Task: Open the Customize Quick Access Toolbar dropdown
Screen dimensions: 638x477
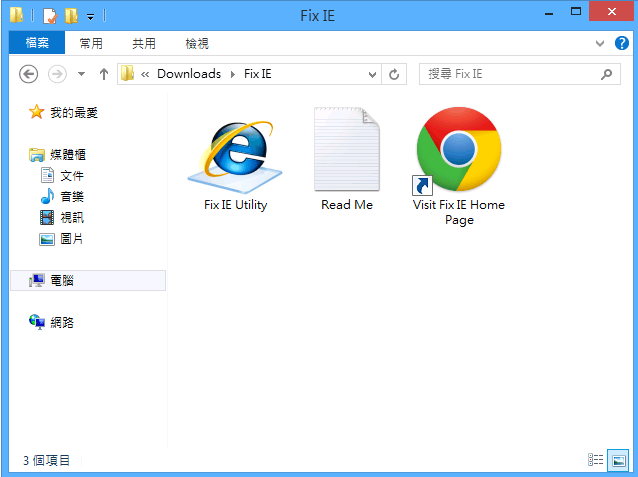Action: pos(90,17)
